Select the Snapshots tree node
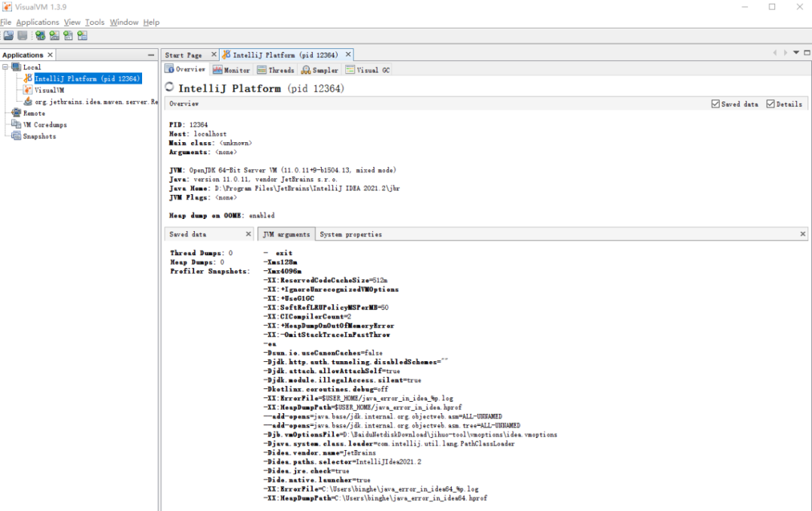Screen dimensions: 812x511 (39, 136)
